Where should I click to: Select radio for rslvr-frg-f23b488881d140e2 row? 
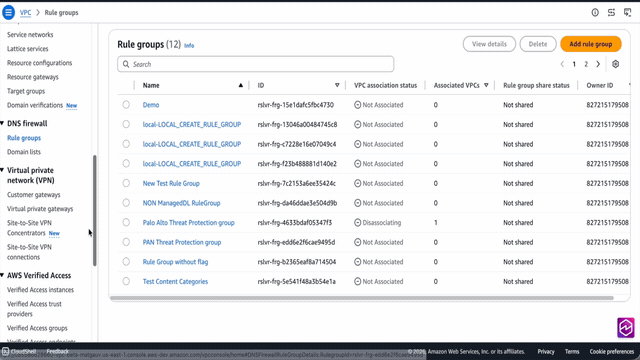pos(126,164)
